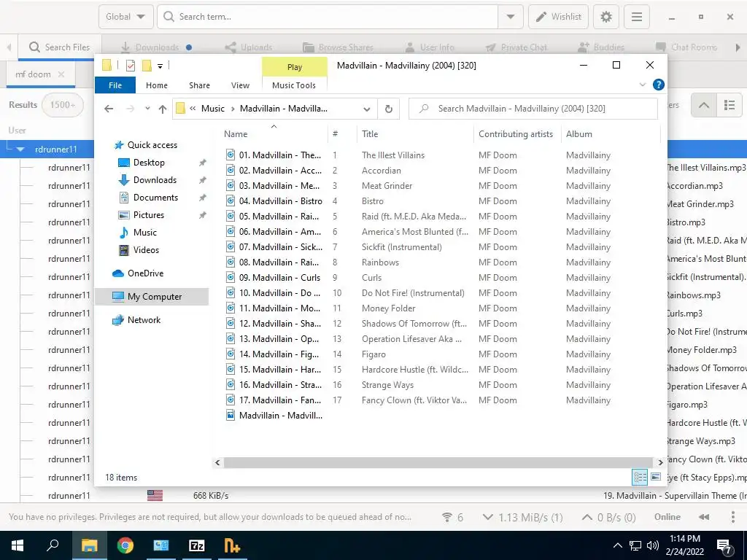Go back in Explorer navigation

pos(109,109)
